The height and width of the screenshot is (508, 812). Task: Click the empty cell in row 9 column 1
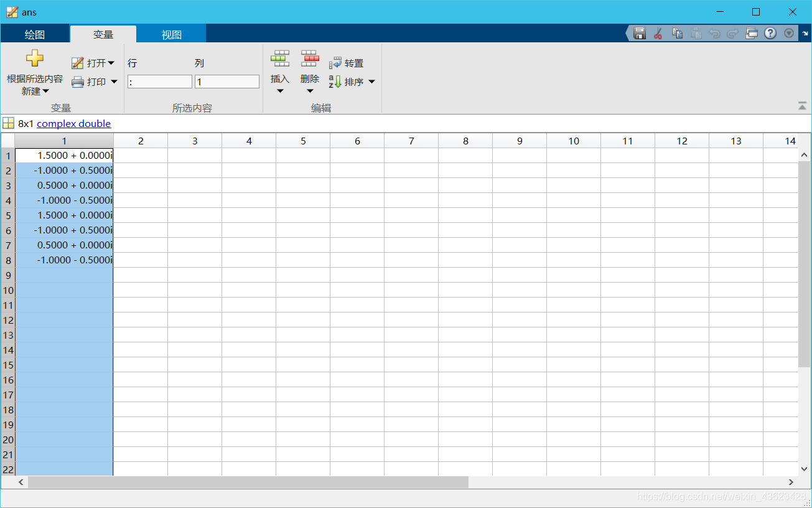[64, 275]
